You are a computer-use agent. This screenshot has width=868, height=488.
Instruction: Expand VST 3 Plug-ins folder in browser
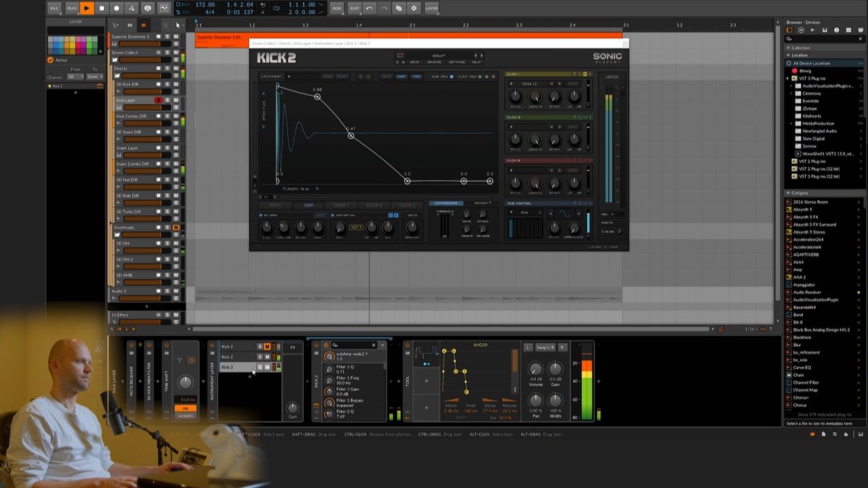pyautogui.click(x=788, y=79)
